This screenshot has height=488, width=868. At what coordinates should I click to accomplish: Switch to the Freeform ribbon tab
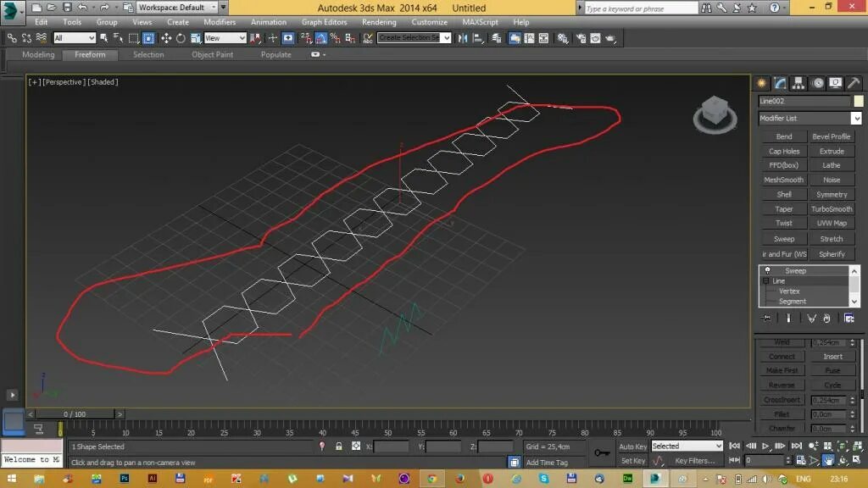coord(89,54)
